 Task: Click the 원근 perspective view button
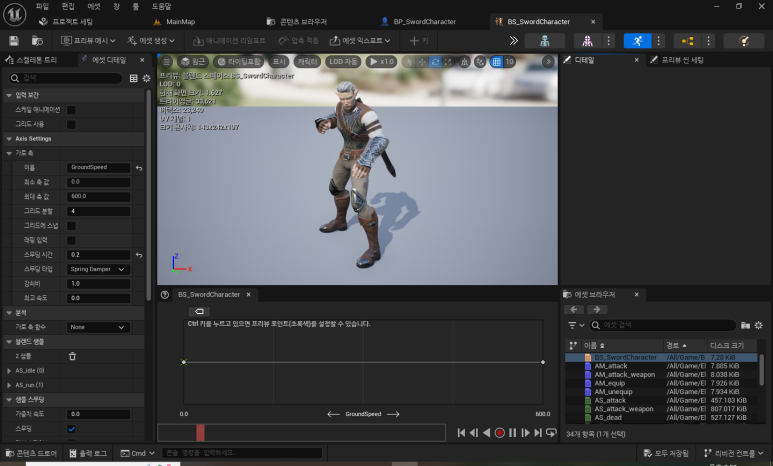(x=193, y=62)
